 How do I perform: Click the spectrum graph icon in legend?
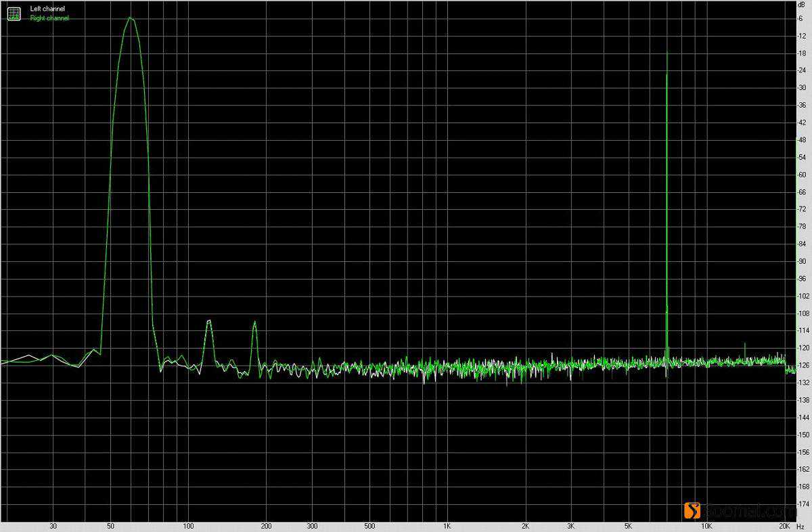coord(14,13)
